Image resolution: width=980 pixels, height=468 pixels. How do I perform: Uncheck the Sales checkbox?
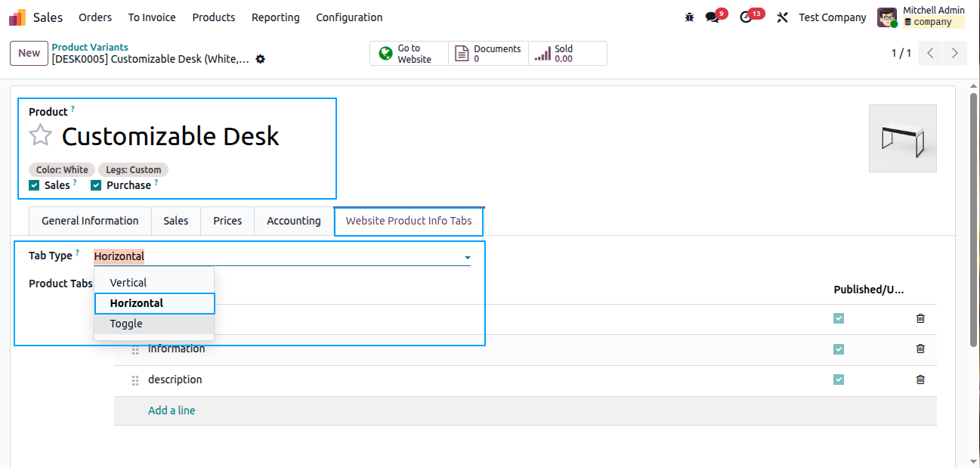[x=34, y=185]
